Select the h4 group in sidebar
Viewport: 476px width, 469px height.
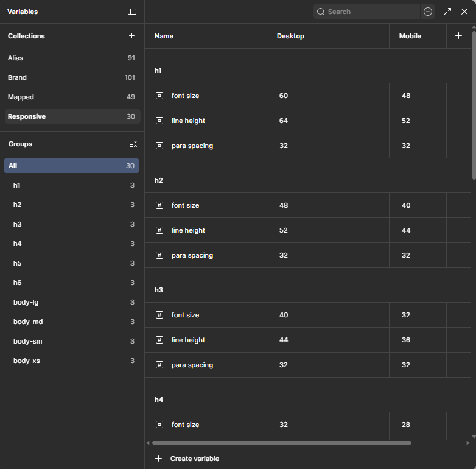[x=72, y=244]
